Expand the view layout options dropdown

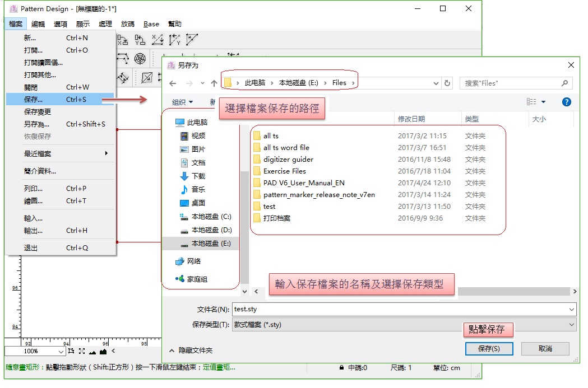coord(543,102)
